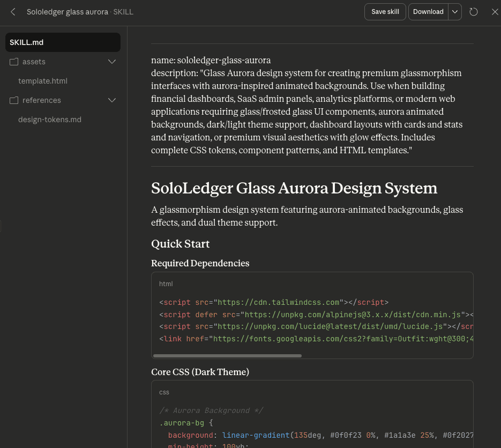Collapse the assets folder chevron
This screenshot has width=501, height=448.
(112, 62)
